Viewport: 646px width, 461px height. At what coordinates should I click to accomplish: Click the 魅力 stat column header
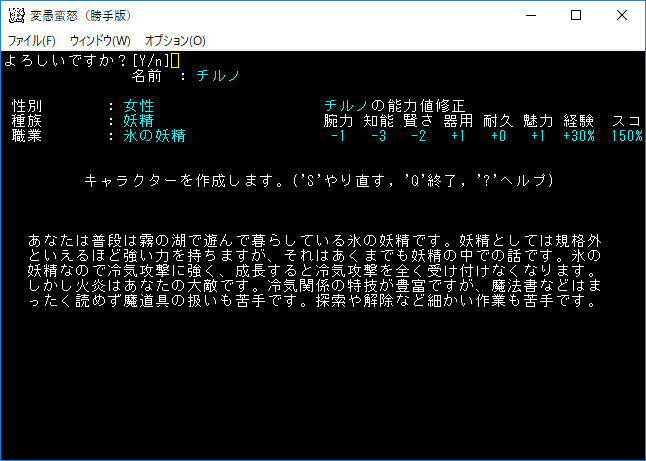tap(537, 120)
